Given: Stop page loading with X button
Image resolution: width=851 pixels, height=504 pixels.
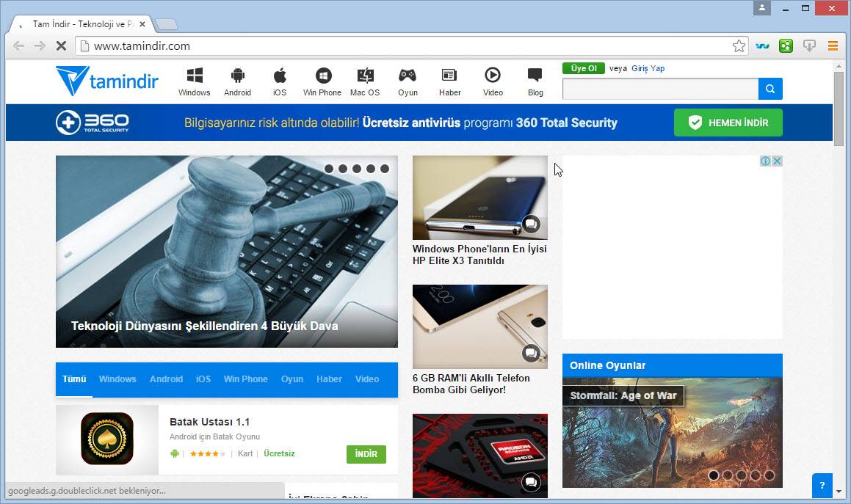Looking at the screenshot, I should pos(61,46).
